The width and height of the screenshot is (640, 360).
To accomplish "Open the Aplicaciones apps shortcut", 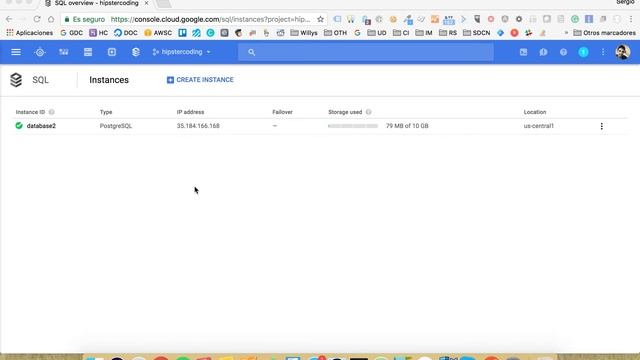I will (x=29, y=33).
